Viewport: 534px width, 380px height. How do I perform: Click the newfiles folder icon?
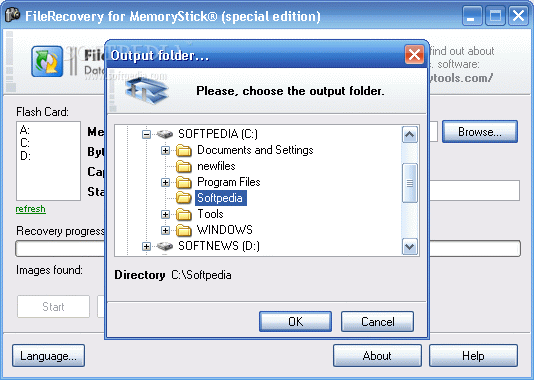(184, 166)
